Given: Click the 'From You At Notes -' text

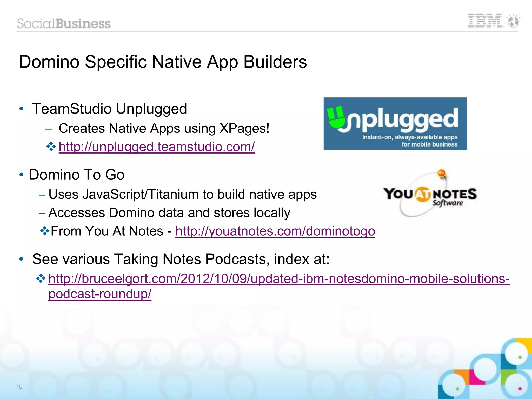Looking at the screenshot, I should point(111,231).
